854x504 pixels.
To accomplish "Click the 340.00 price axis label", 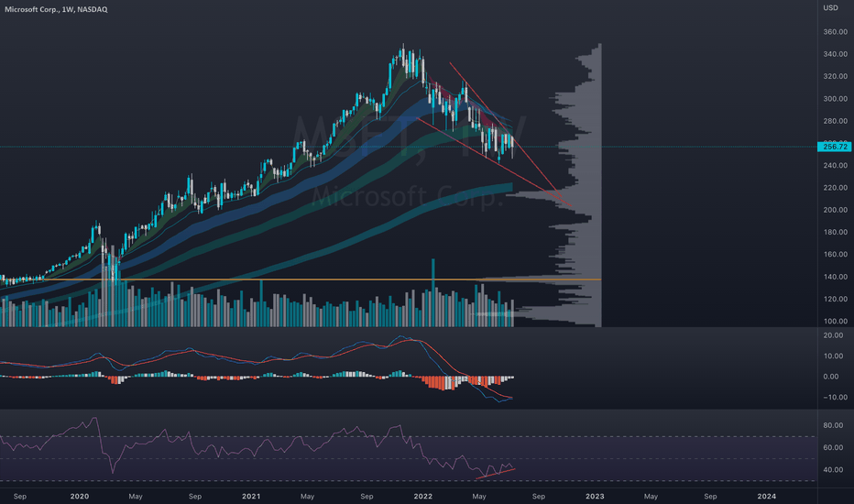I will click(835, 54).
